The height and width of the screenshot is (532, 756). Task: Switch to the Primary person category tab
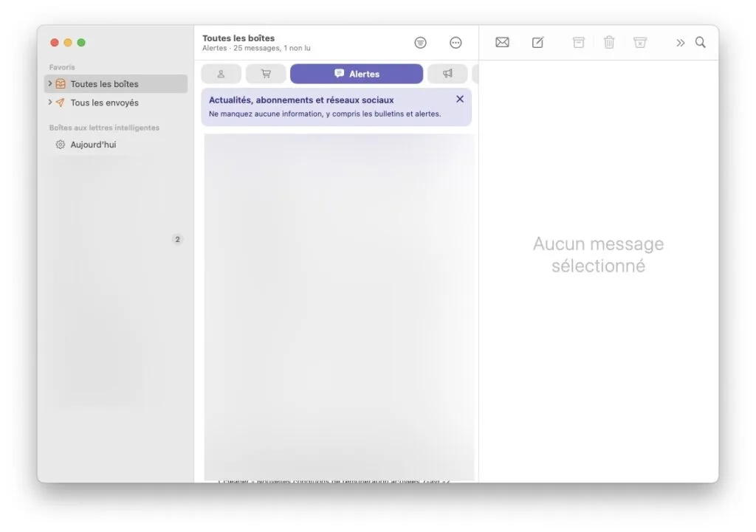(x=221, y=74)
